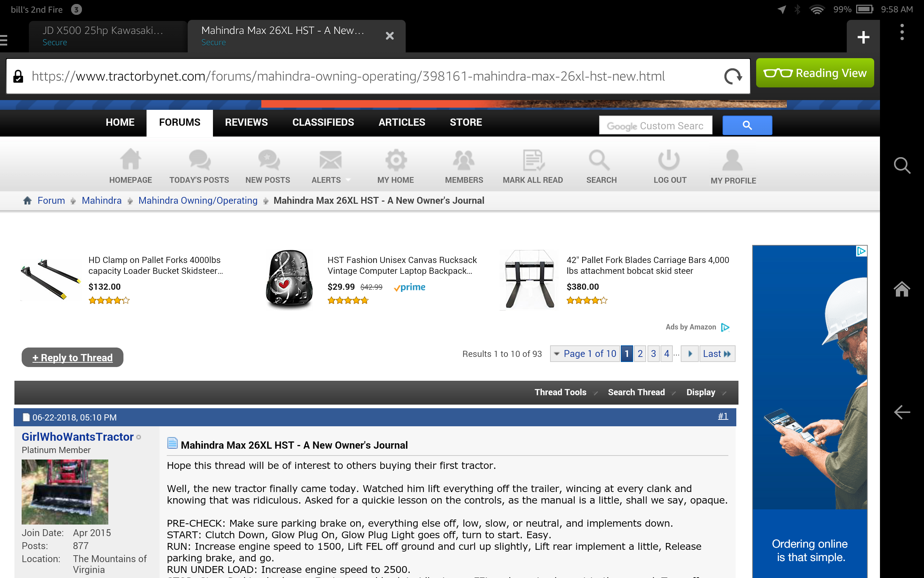Mark all forums read
Image resolution: width=924 pixels, height=578 pixels.
pos(533,167)
